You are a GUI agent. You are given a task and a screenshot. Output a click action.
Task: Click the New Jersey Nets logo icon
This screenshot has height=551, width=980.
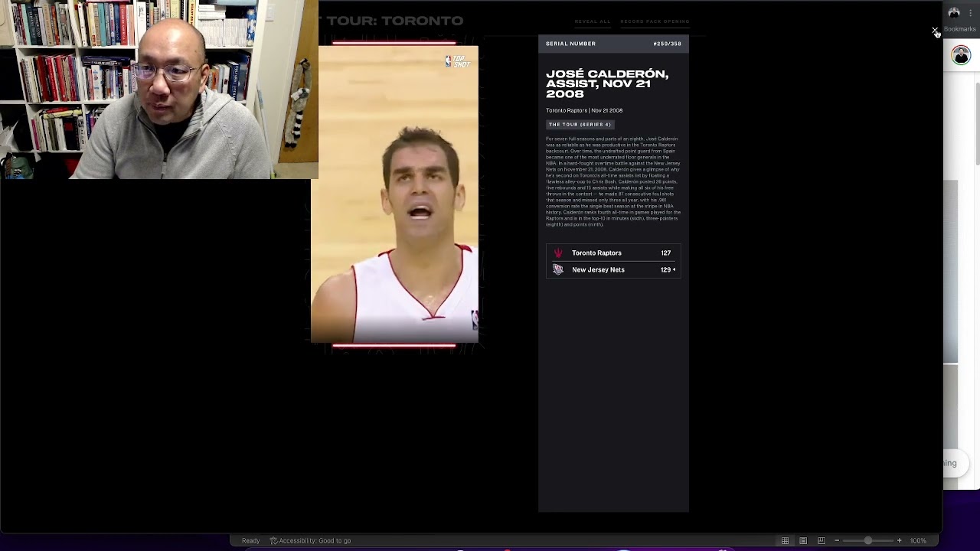pyautogui.click(x=558, y=269)
